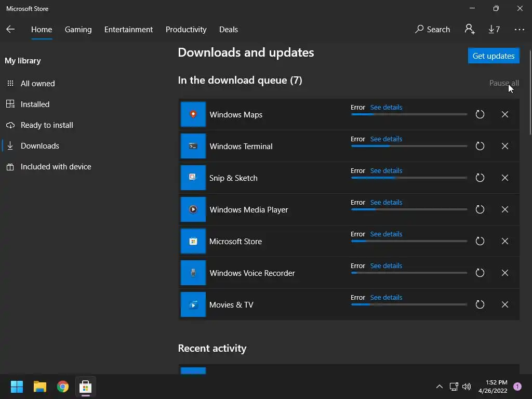Retry the Snip & Sketch download

pyautogui.click(x=480, y=178)
